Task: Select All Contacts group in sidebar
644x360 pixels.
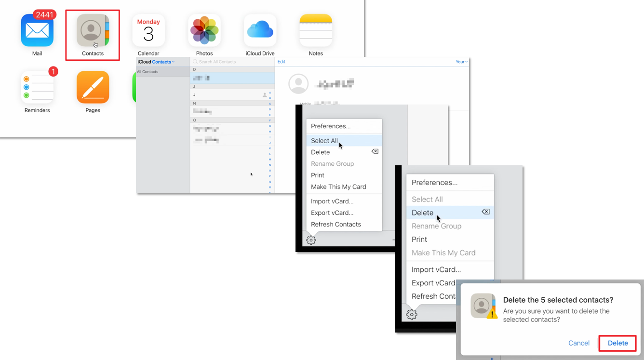Action: 163,72
